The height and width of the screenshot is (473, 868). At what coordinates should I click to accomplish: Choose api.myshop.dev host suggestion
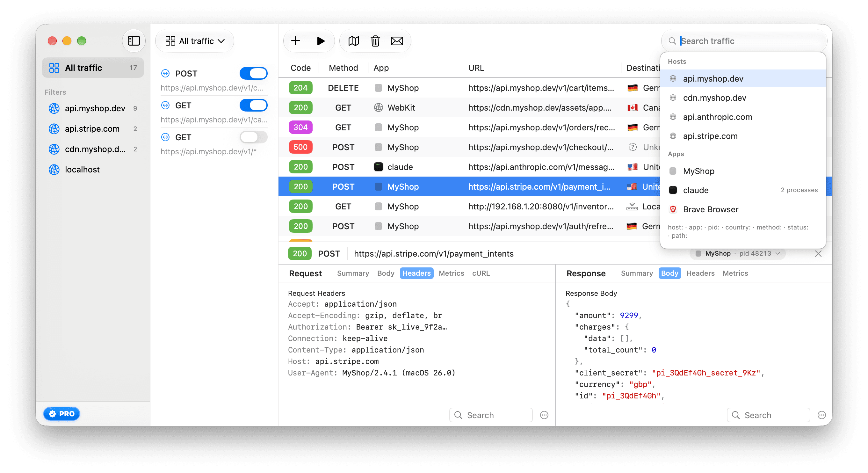pyautogui.click(x=743, y=78)
